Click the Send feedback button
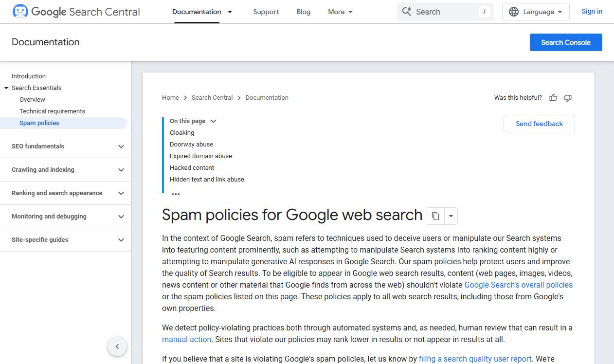 [x=539, y=124]
